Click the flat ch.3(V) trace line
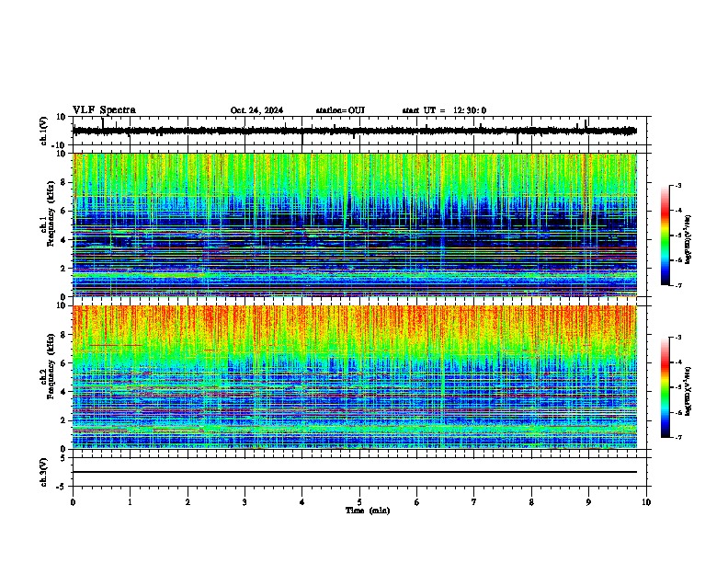The height and width of the screenshot is (563, 728). click(355, 472)
